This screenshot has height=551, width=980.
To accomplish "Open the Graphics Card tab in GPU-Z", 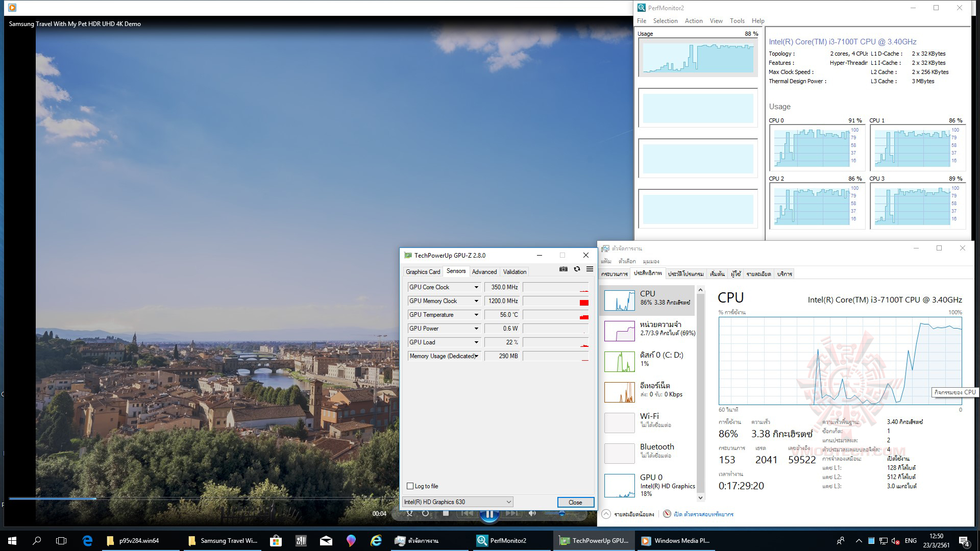I will pyautogui.click(x=423, y=272).
